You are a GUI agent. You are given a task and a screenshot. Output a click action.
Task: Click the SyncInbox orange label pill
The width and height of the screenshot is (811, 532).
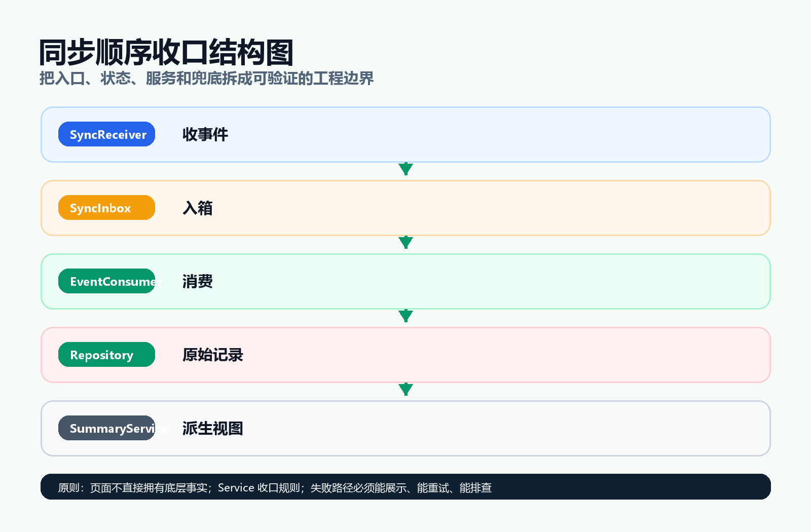(x=106, y=208)
